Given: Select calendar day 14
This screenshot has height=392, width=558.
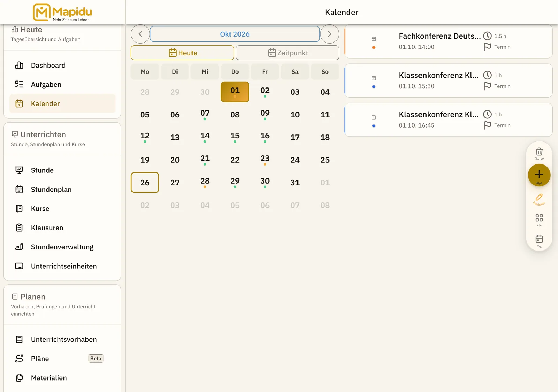Looking at the screenshot, I should tap(205, 137).
